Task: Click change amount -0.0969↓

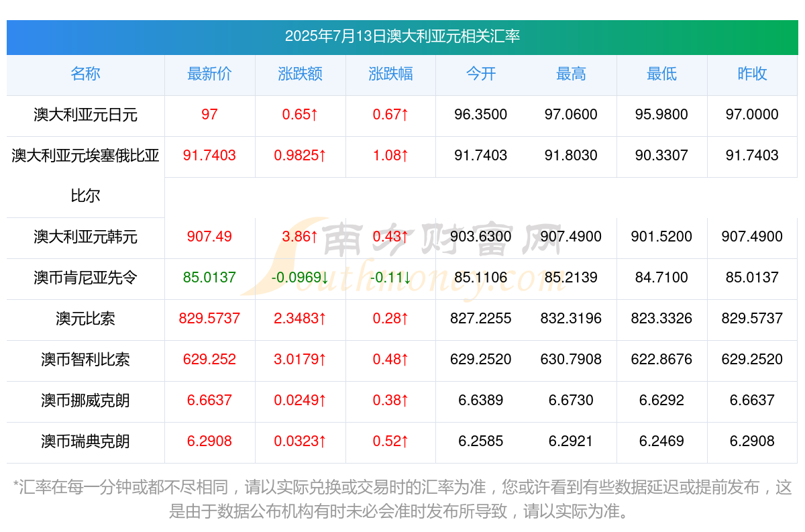Action: click(300, 278)
